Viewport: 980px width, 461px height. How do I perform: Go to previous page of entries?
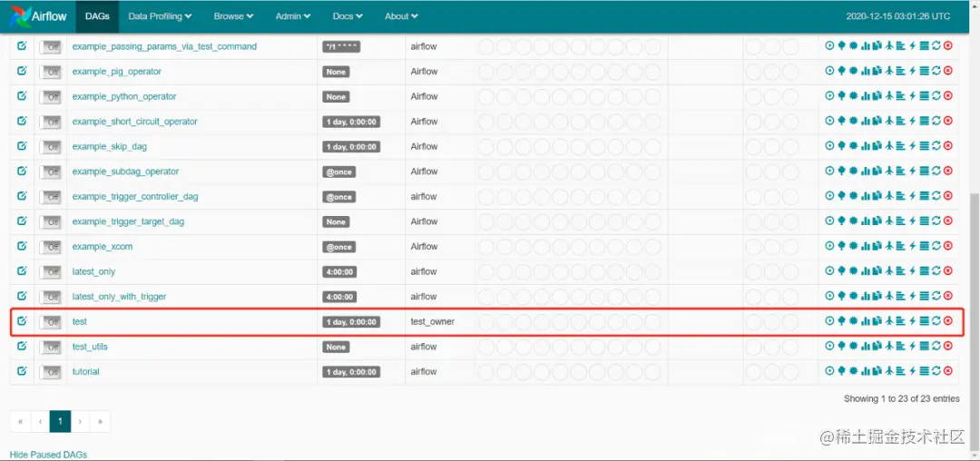coord(40,421)
